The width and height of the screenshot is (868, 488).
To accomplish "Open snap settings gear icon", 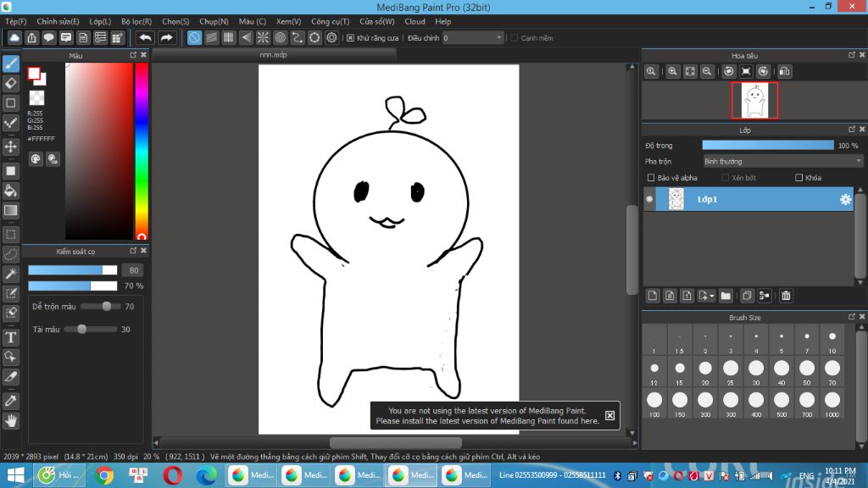I will (x=331, y=37).
